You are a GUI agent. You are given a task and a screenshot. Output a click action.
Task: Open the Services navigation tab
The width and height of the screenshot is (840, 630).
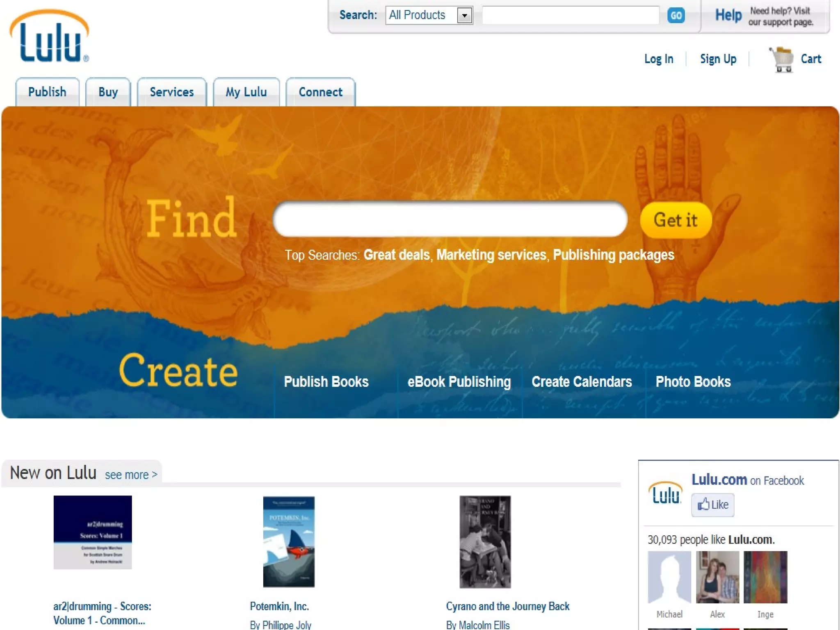click(x=171, y=92)
